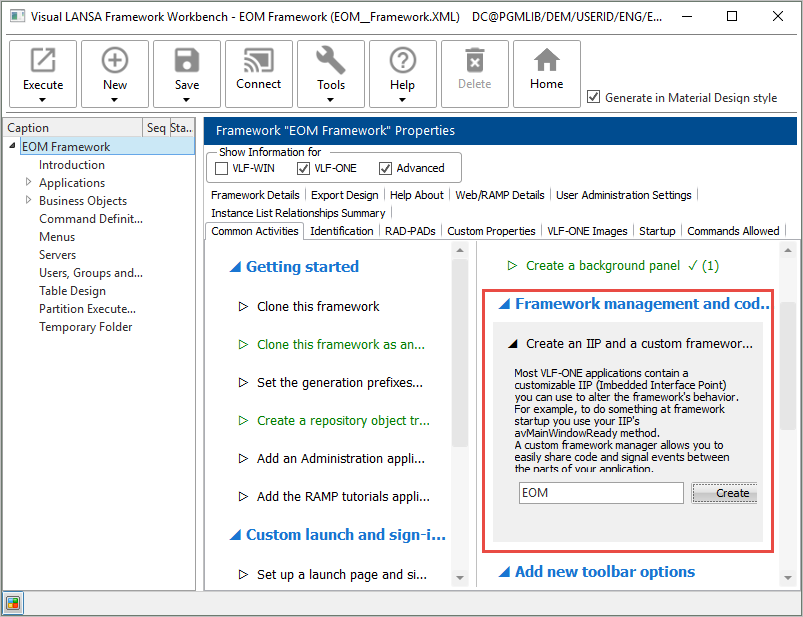Open the Web/RAMP Details tab

pyautogui.click(x=500, y=195)
